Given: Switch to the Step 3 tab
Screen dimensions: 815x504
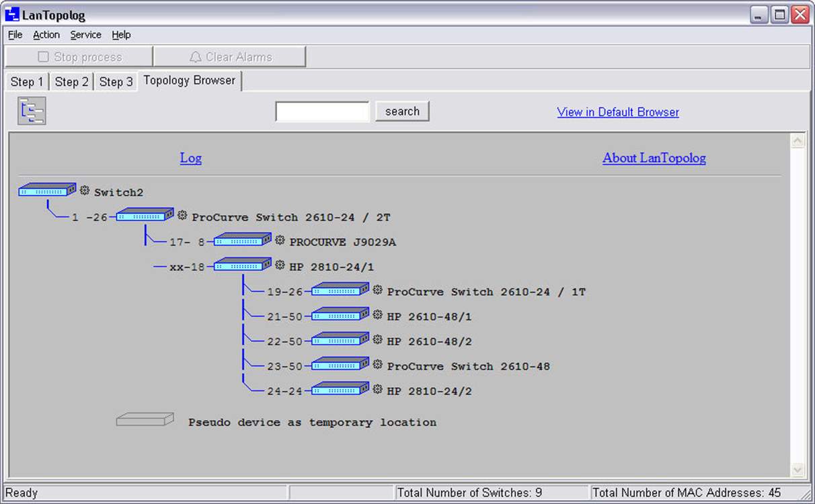Looking at the screenshot, I should coord(116,82).
